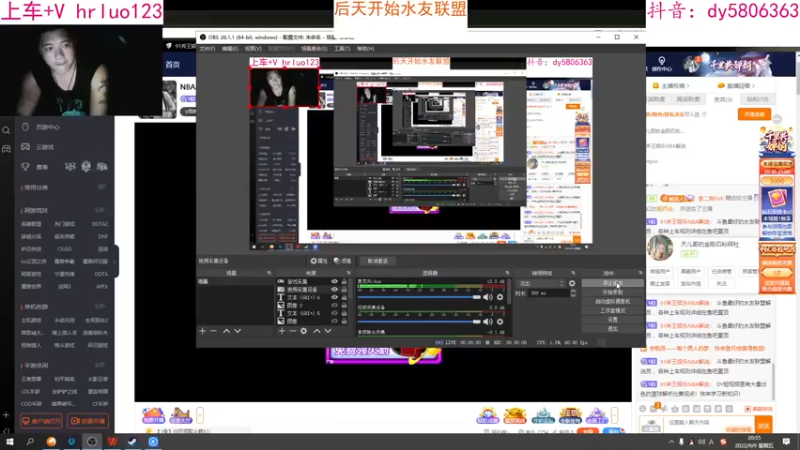Show the text source numbered 5

pyautogui.click(x=334, y=313)
